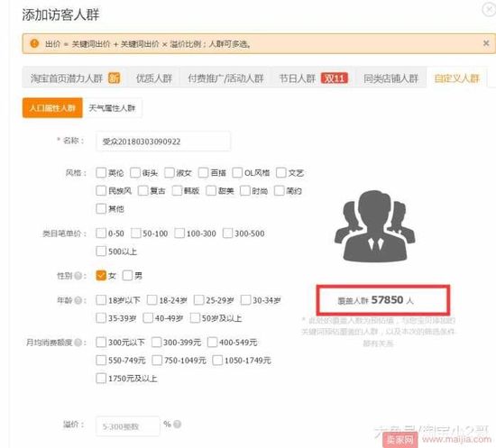This screenshot has width=496, height=448.
Task: Check the 时尚 style checkbox
Action: [x=245, y=190]
